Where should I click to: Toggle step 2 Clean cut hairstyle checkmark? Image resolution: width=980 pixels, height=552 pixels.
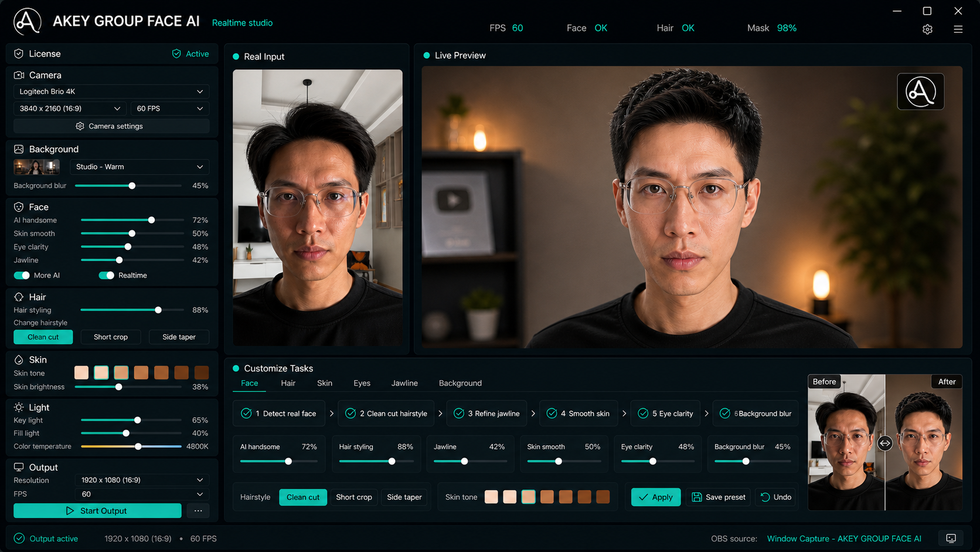351,414
